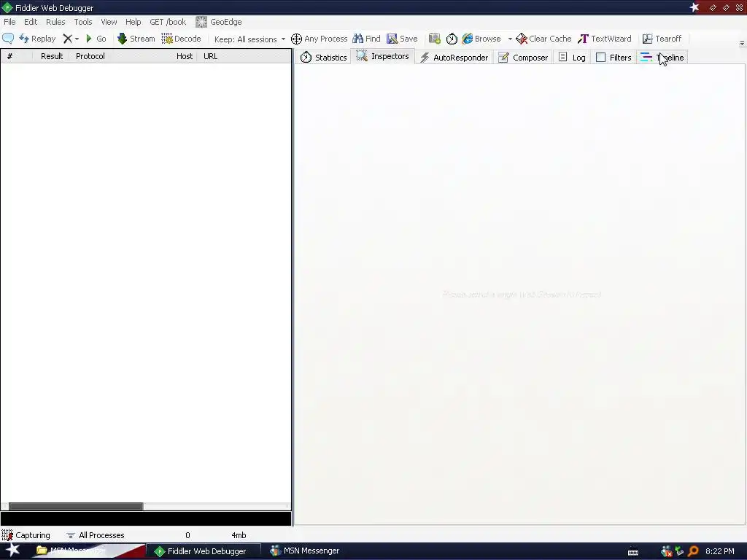Click the Go resume button
This screenshot has width=747, height=560.
pos(96,39)
